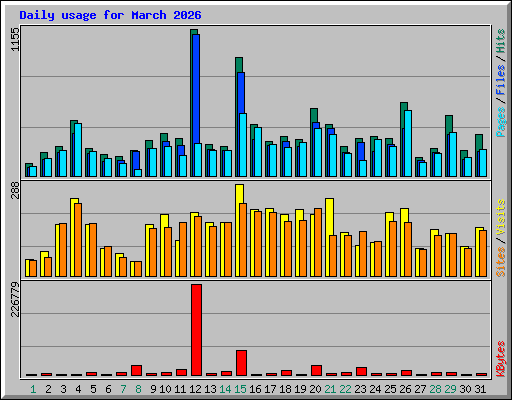Click the 'Daily usage for March 2026' title
This screenshot has height=400, width=512.
(110, 15)
